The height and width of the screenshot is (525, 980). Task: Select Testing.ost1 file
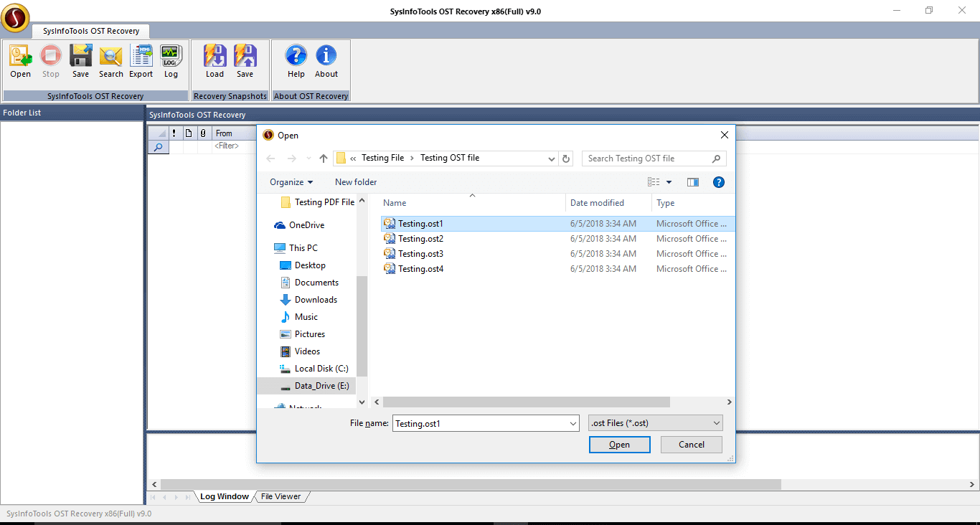(558, 224)
